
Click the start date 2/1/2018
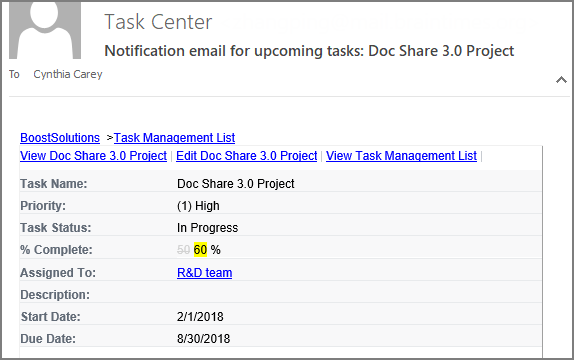click(x=200, y=317)
